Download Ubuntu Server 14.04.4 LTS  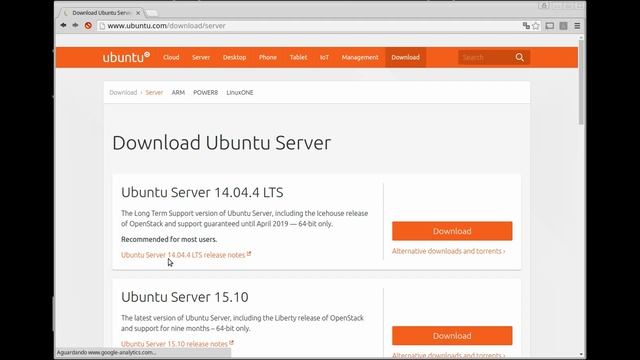(x=452, y=231)
